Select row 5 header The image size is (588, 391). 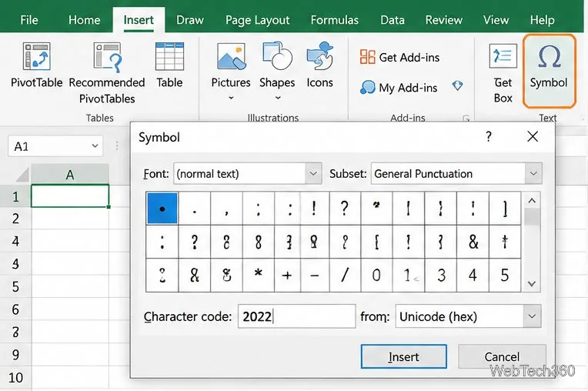tap(15, 287)
